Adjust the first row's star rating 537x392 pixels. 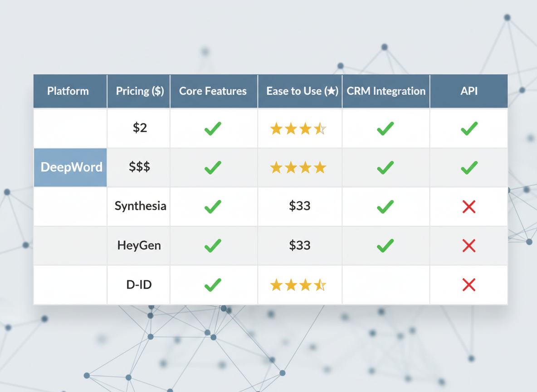click(x=298, y=128)
